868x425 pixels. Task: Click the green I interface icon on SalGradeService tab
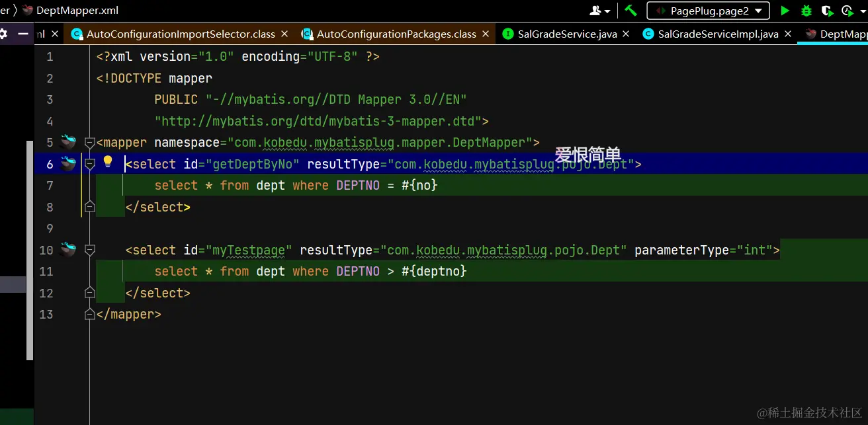[x=508, y=34]
